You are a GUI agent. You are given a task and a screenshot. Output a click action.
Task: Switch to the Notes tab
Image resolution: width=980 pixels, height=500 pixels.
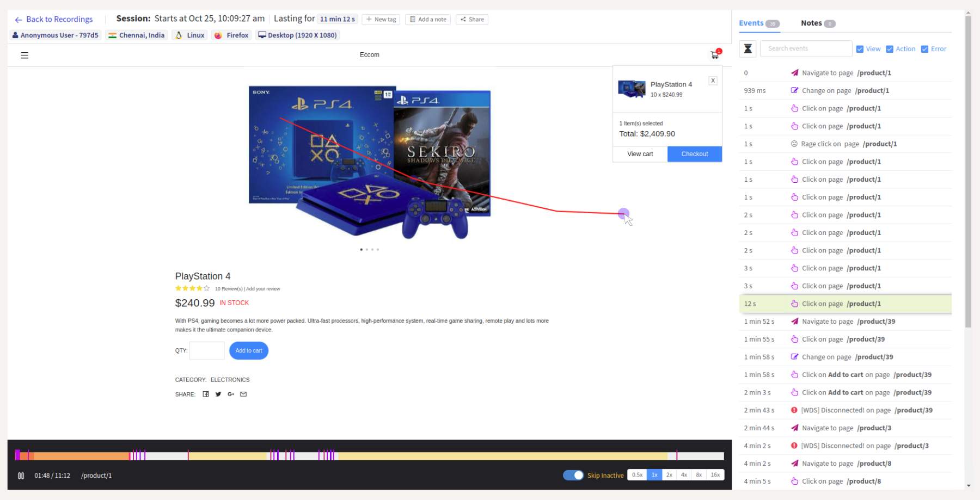(818, 23)
